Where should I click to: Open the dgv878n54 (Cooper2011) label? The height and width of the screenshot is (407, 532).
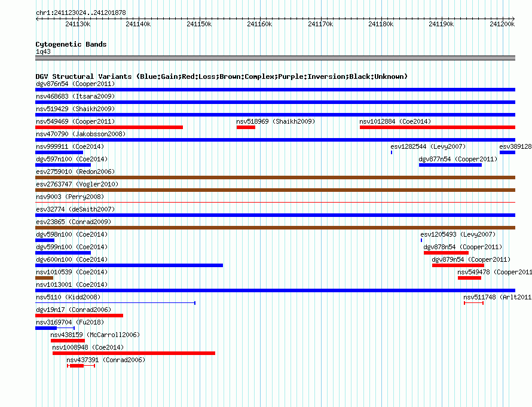click(x=463, y=247)
